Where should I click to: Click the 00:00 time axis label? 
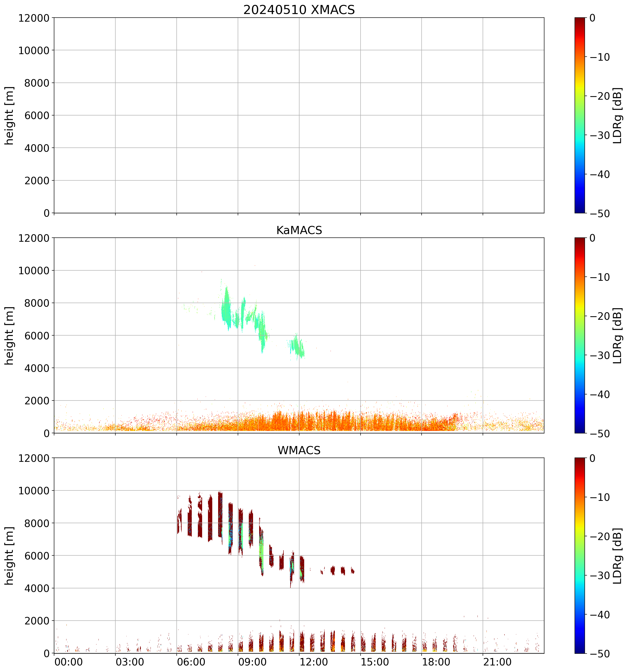pos(69,662)
